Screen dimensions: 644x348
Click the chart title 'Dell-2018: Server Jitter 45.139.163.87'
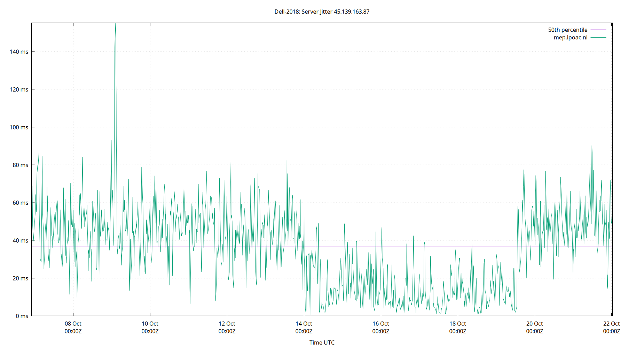click(x=322, y=11)
